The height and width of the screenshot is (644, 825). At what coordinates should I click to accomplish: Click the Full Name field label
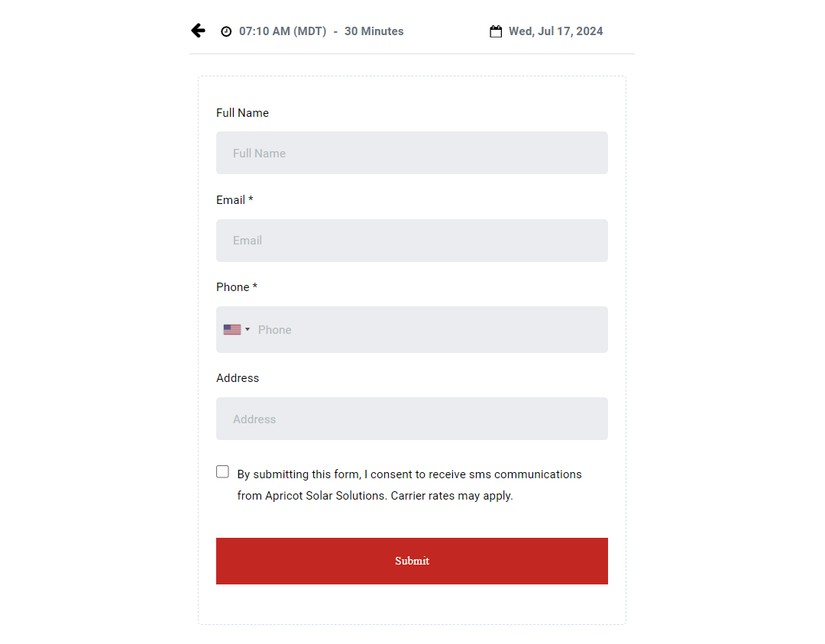(243, 113)
